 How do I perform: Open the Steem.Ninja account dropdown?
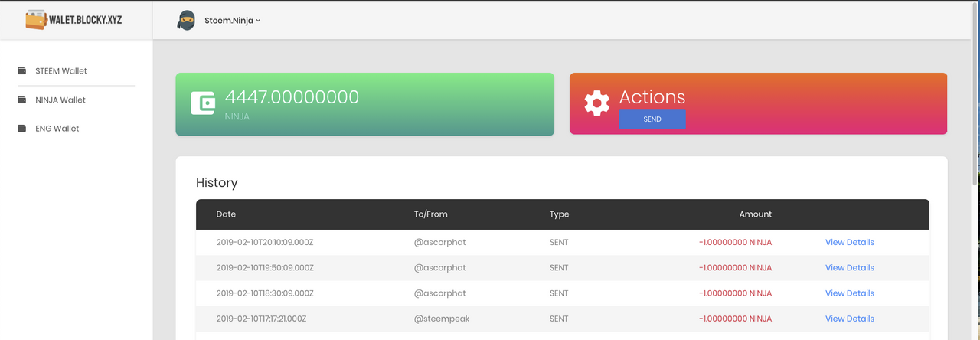(233, 21)
